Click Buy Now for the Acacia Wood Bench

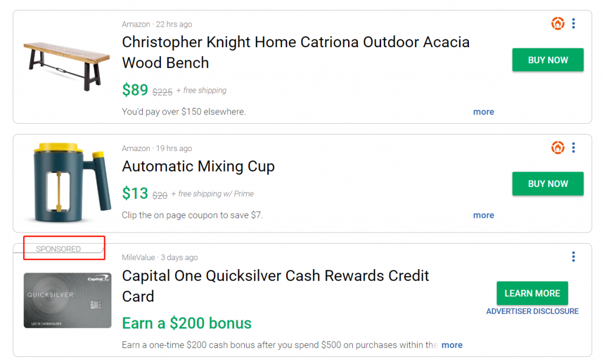tap(548, 60)
